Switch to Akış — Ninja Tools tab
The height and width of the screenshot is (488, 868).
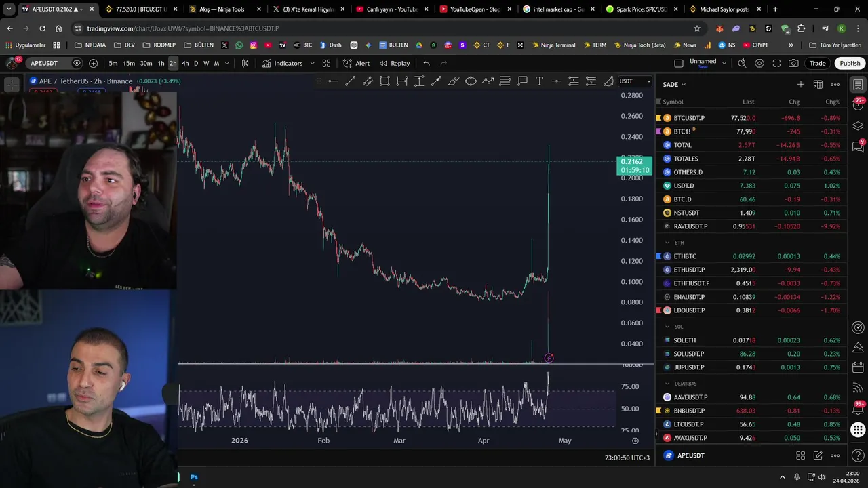tap(224, 9)
